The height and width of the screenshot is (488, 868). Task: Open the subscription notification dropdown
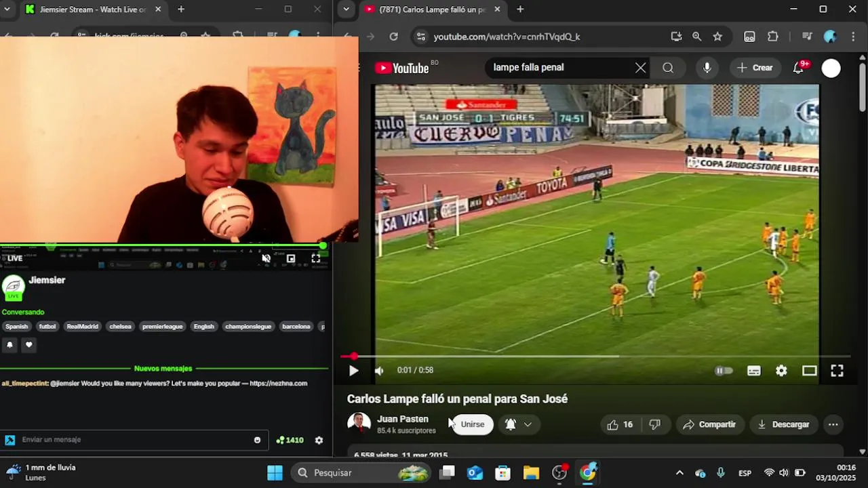(x=519, y=424)
